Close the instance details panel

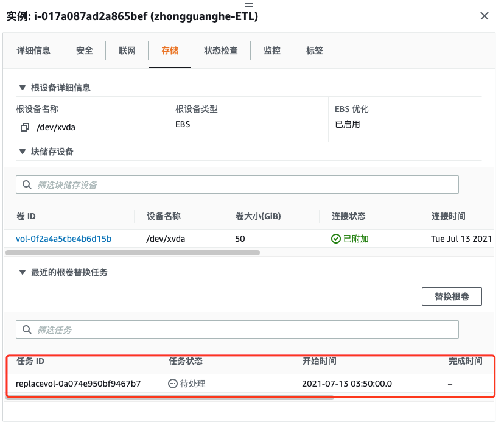[485, 16]
